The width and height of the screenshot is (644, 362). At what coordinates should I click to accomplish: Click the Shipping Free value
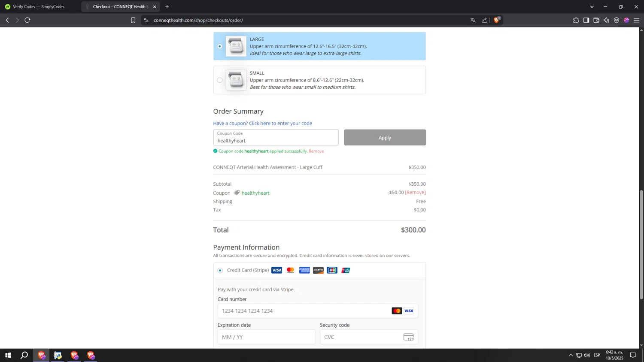pos(421,201)
